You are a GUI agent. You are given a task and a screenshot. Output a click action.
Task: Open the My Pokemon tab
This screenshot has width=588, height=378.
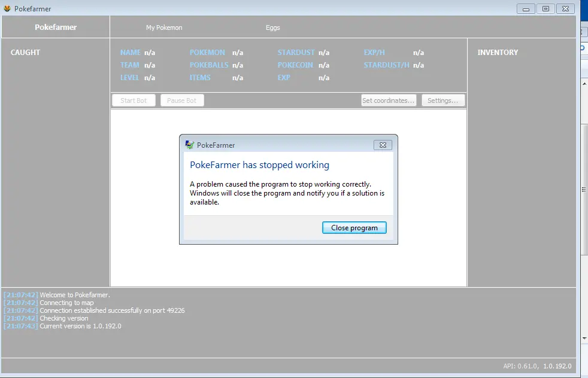[164, 28]
